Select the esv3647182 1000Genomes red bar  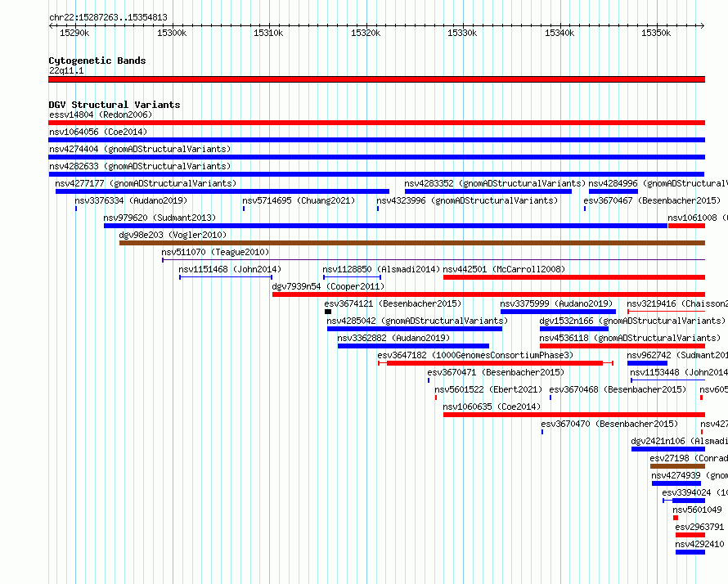coord(495,363)
